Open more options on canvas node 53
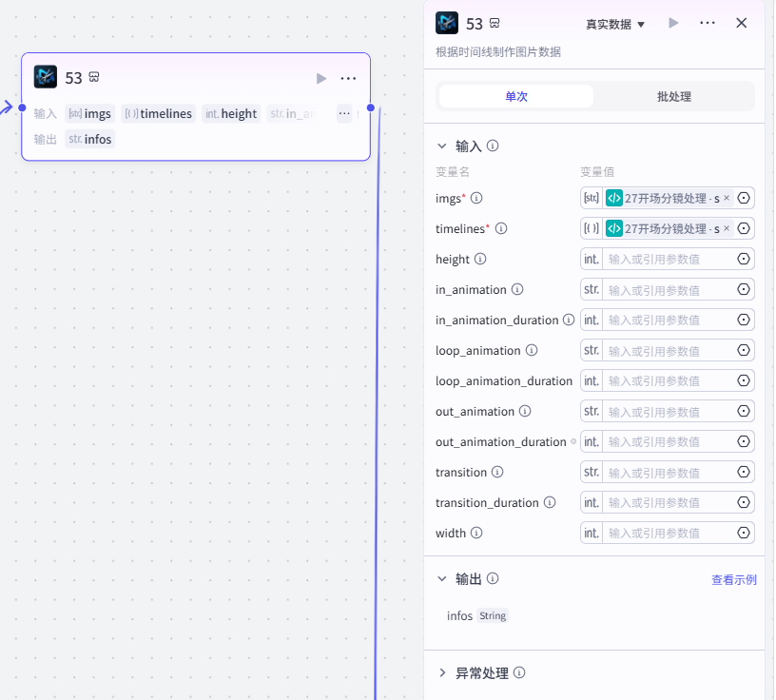Screen dimensions: 776x700 click(348, 78)
